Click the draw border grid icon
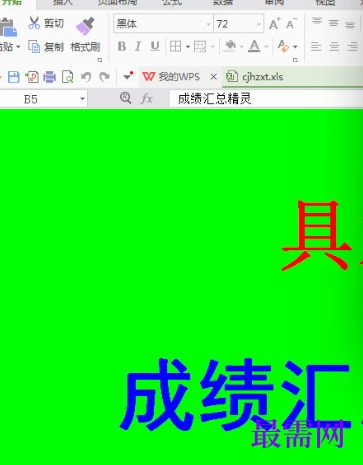The height and width of the screenshot is (465, 363). point(200,46)
